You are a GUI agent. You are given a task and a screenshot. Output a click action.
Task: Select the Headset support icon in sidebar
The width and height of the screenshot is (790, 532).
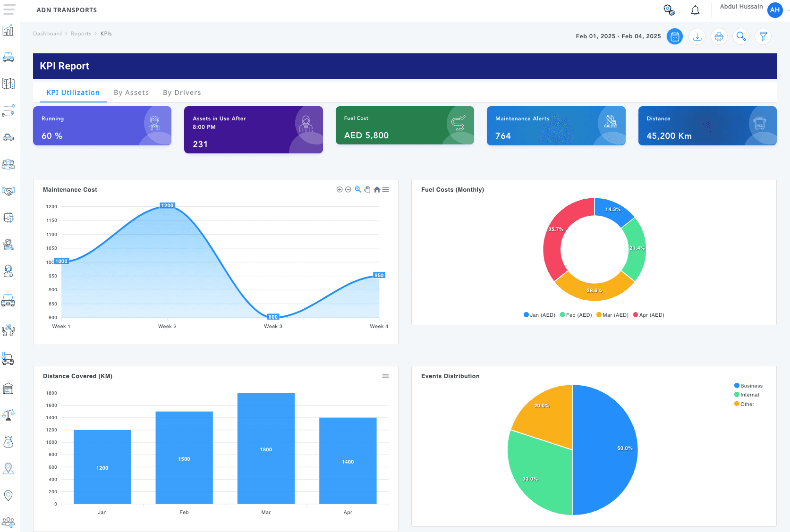coord(8,271)
